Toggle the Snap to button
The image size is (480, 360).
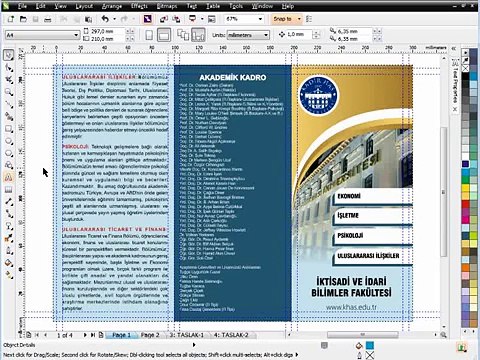pos(283,19)
